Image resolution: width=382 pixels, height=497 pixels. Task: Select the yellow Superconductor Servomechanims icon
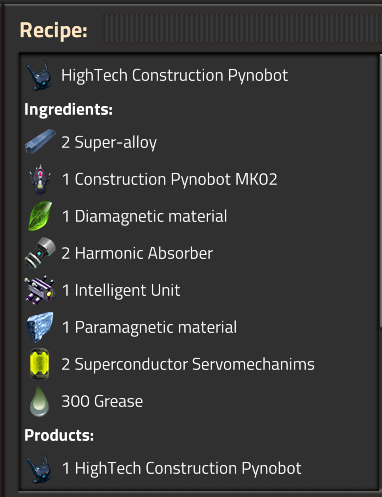click(40, 364)
